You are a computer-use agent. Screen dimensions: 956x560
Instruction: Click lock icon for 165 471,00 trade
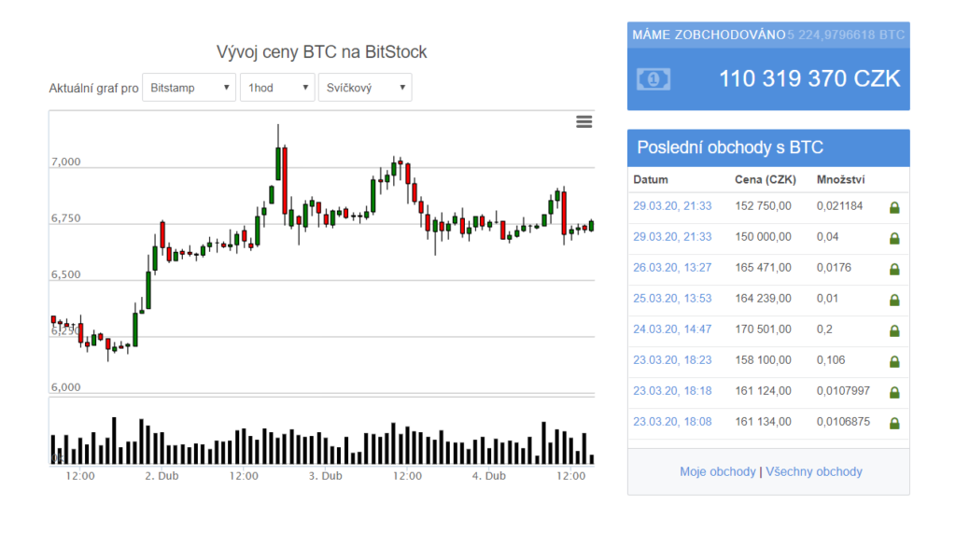894,269
